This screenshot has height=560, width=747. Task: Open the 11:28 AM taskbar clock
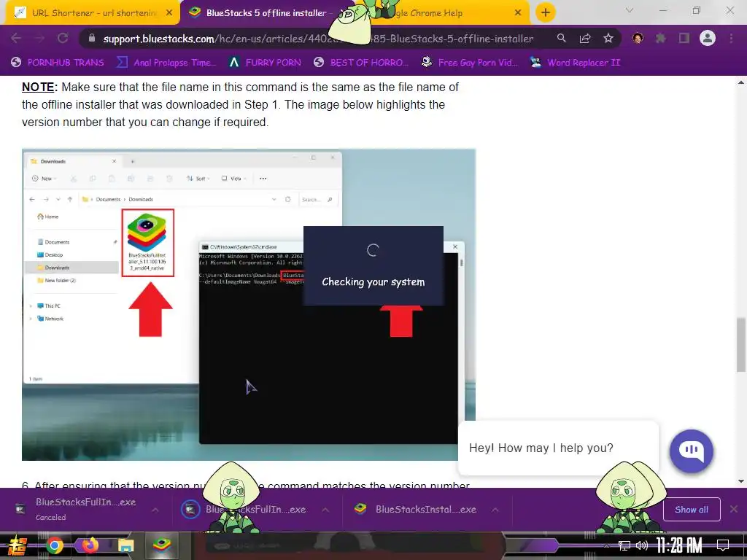pyautogui.click(x=679, y=545)
